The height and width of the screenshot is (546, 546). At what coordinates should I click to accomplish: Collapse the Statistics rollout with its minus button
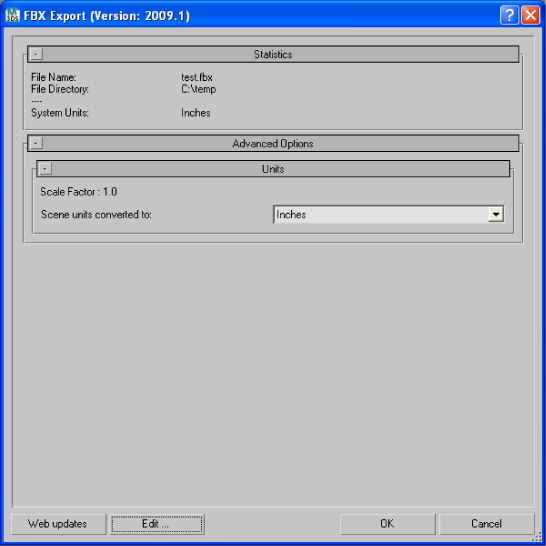click(36, 54)
